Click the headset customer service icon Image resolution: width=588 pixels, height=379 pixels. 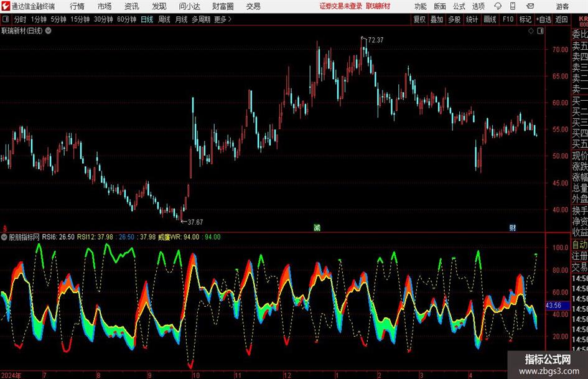(498, 6)
